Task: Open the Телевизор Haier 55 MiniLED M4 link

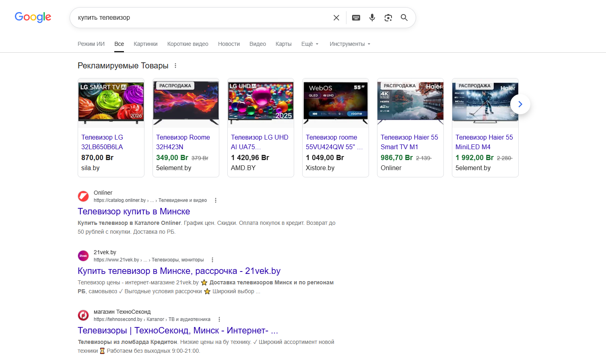Action: point(484,142)
